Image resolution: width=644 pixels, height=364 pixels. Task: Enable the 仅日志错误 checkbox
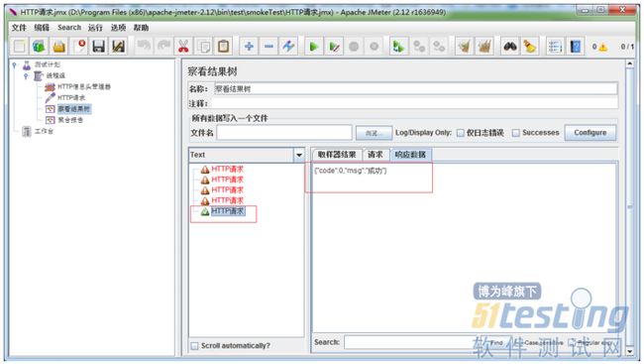pyautogui.click(x=461, y=133)
